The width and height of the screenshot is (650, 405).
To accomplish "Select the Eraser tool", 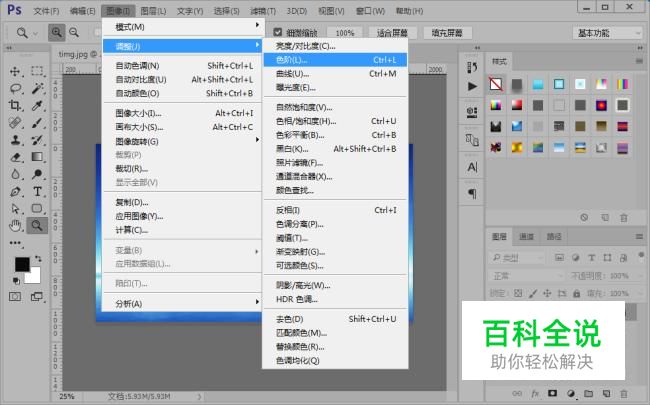I will [15, 157].
